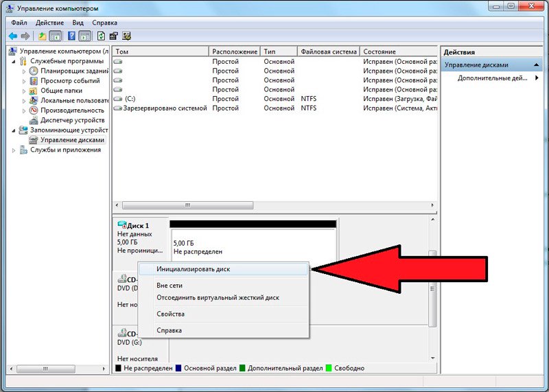Click the Файловая система column header

[x=329, y=51]
